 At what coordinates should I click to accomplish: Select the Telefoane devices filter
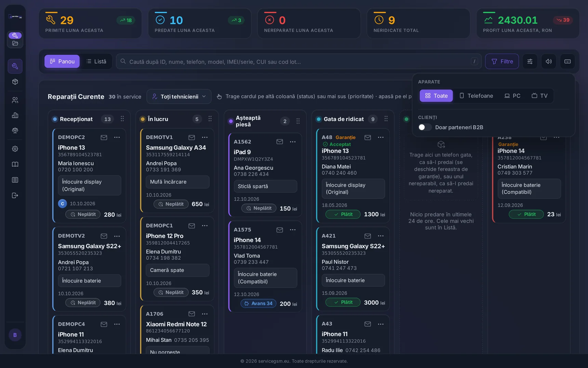tap(476, 96)
